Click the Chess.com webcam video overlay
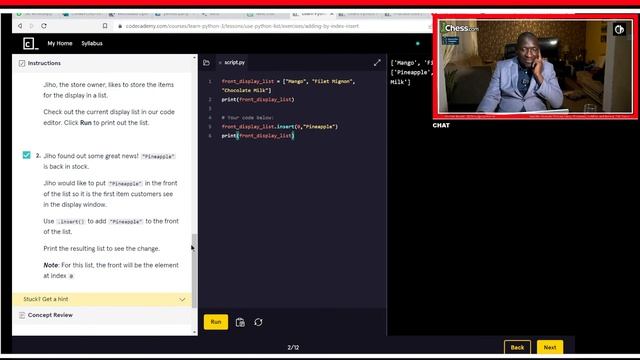Viewport: 640px width, 360px height. pyautogui.click(x=535, y=67)
